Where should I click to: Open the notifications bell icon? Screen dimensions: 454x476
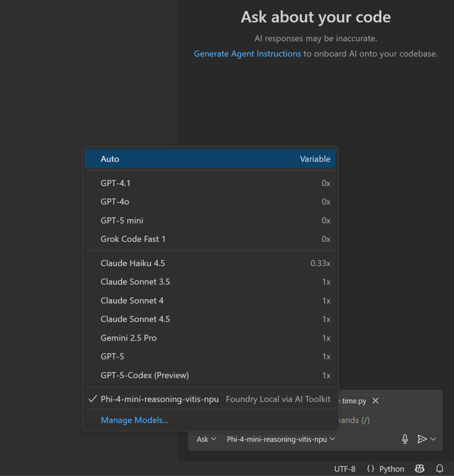[440, 469]
